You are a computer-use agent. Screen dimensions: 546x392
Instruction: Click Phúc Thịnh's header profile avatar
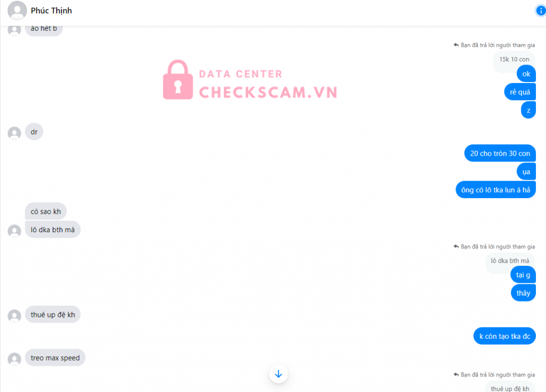tap(17, 11)
